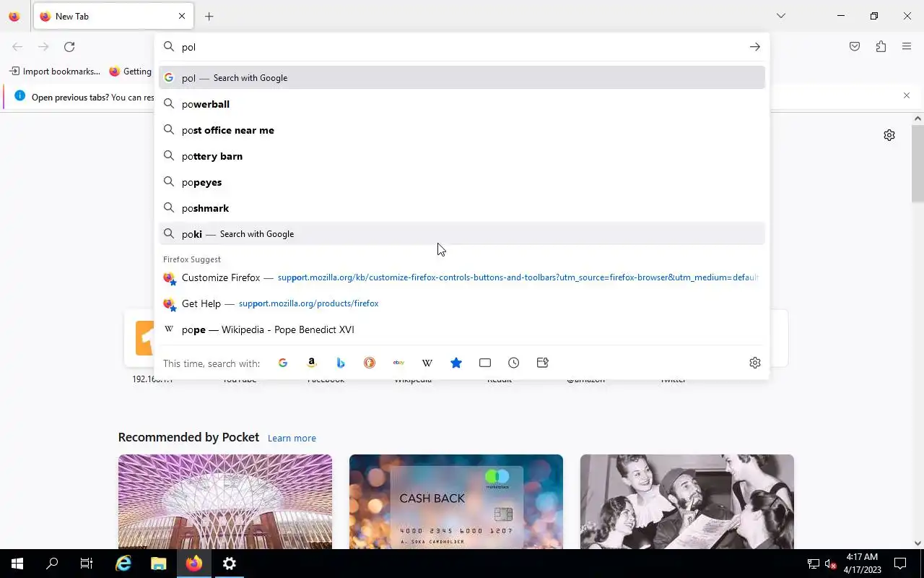Dismiss the previous tabs notification bar
The image size is (924, 578).
pos(907,95)
